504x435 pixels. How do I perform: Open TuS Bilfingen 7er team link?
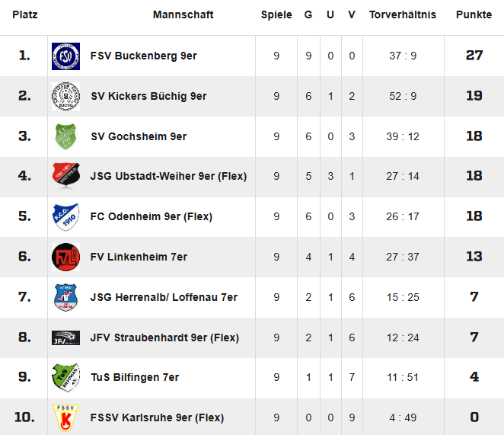[135, 377]
